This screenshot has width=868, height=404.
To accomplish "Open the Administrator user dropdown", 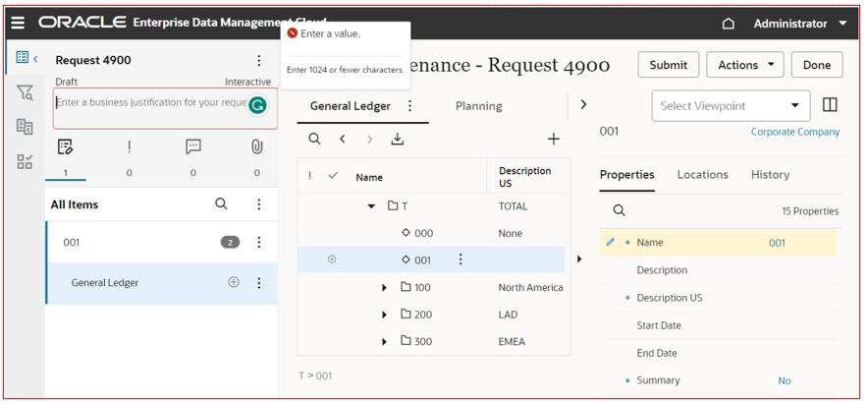I will point(800,24).
